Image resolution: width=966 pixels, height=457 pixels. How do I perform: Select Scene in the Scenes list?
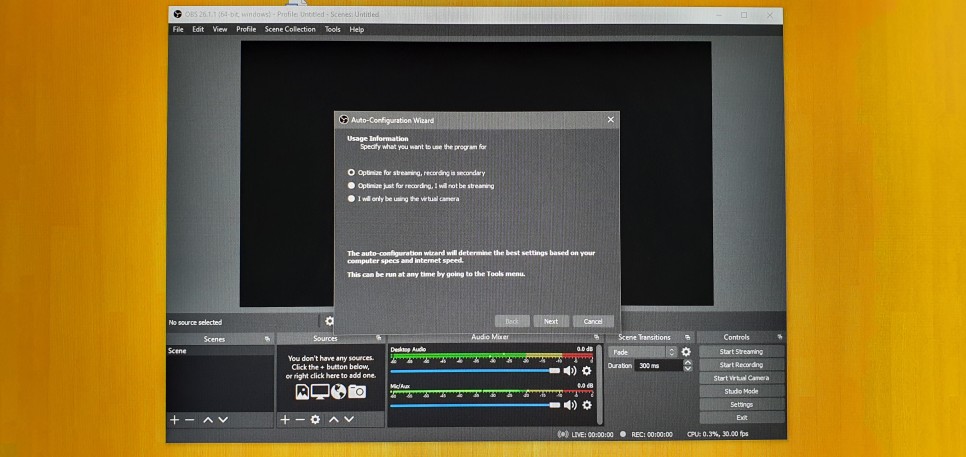click(220, 351)
